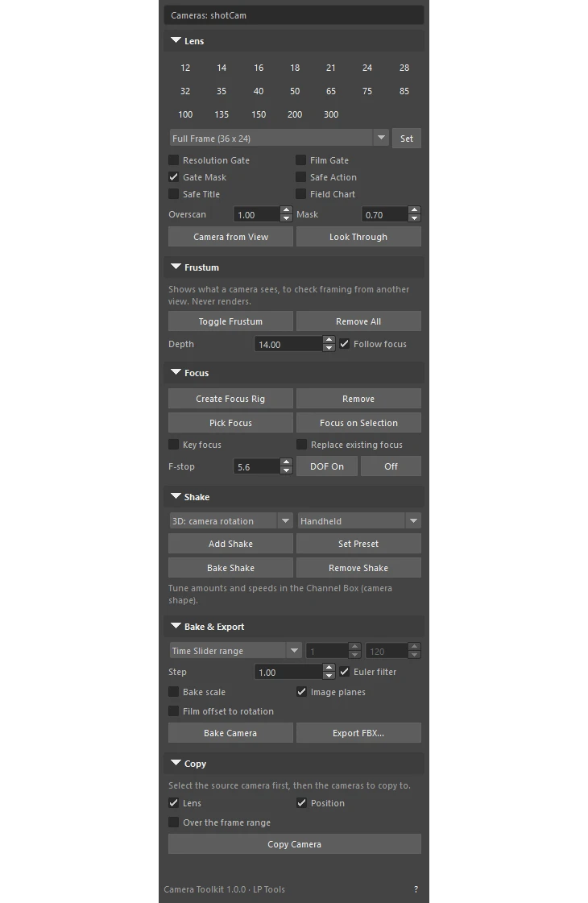
Task: Enable the Film Gate checkbox
Action: pos(300,160)
